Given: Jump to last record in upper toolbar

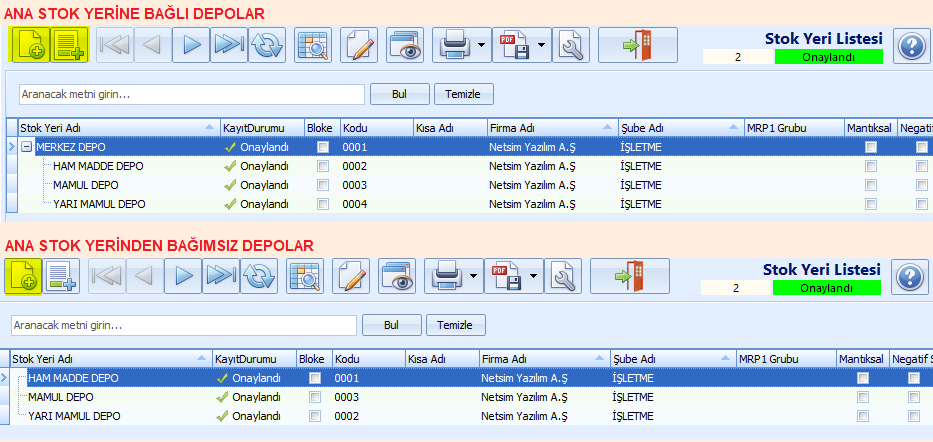Looking at the screenshot, I should pyautogui.click(x=228, y=45).
